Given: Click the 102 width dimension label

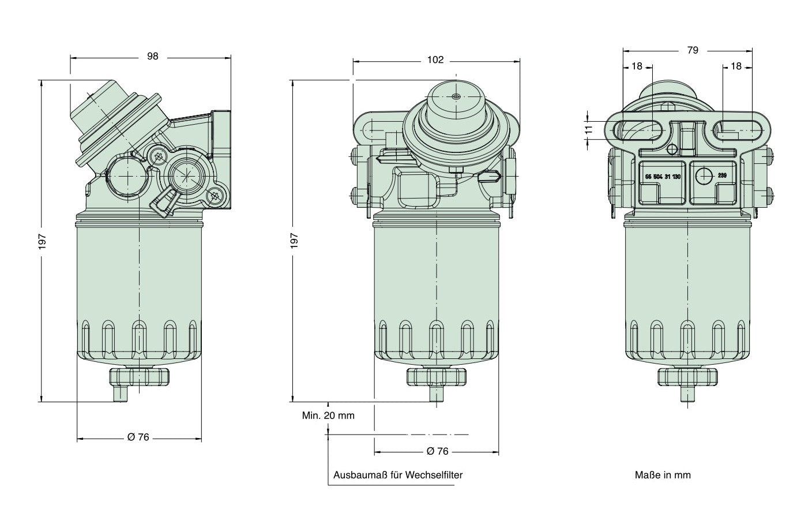Looking at the screenshot, I should coord(435,60).
